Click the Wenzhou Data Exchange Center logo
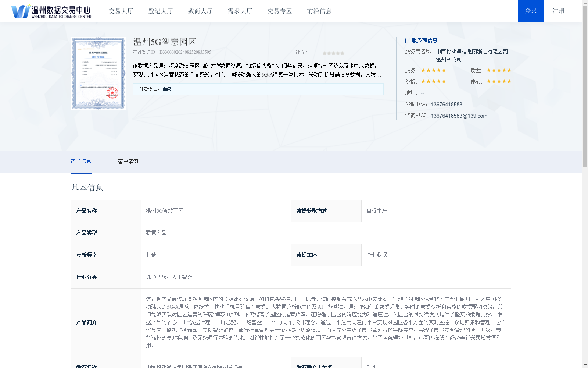 (51, 11)
